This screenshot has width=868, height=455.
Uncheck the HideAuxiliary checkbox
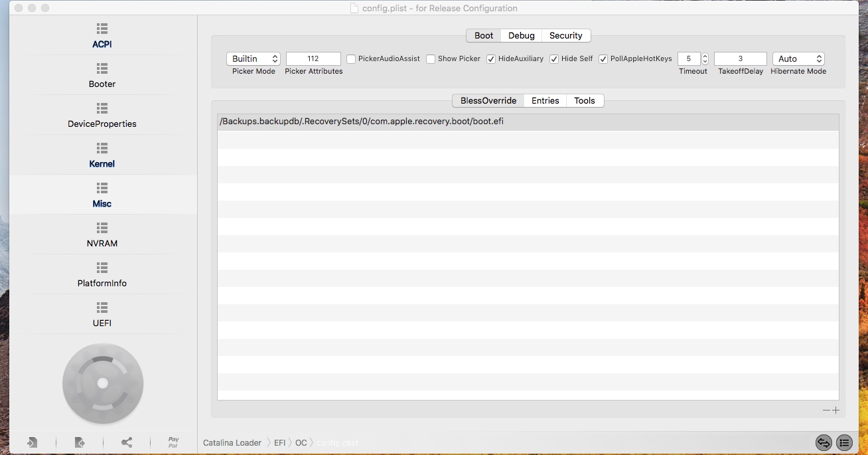tap(491, 59)
